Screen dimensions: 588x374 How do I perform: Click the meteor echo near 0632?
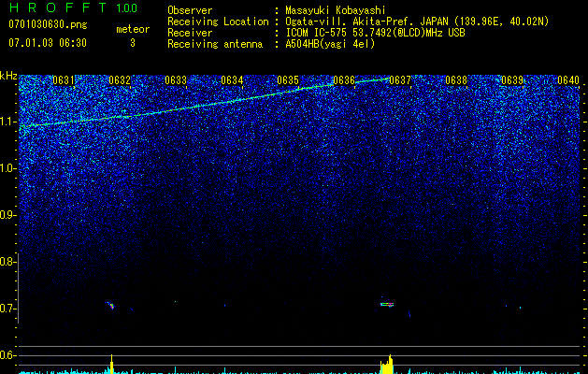[110, 306]
